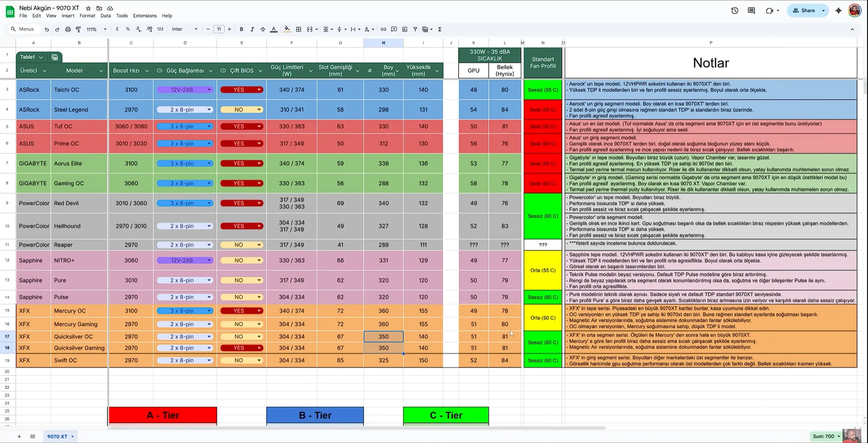Undo the last action

point(47,29)
